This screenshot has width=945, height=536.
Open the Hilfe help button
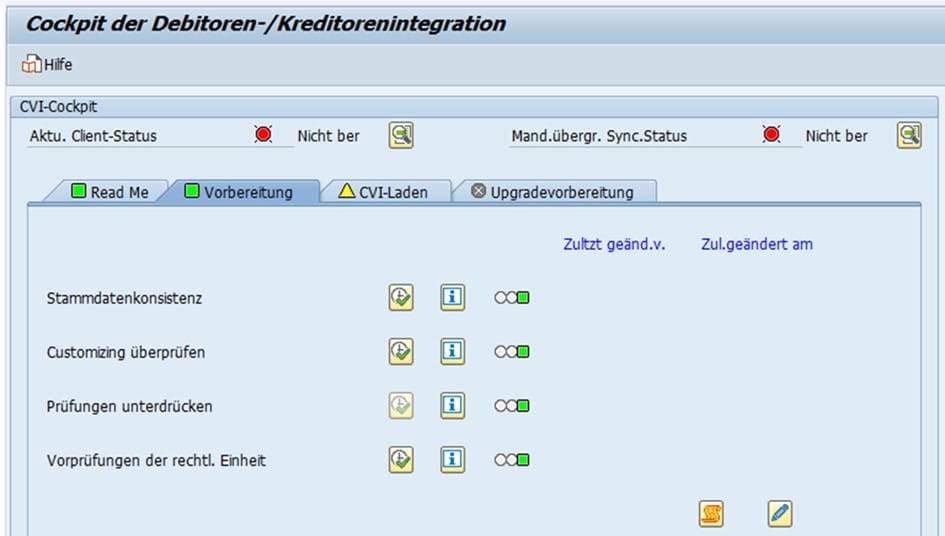[47, 64]
